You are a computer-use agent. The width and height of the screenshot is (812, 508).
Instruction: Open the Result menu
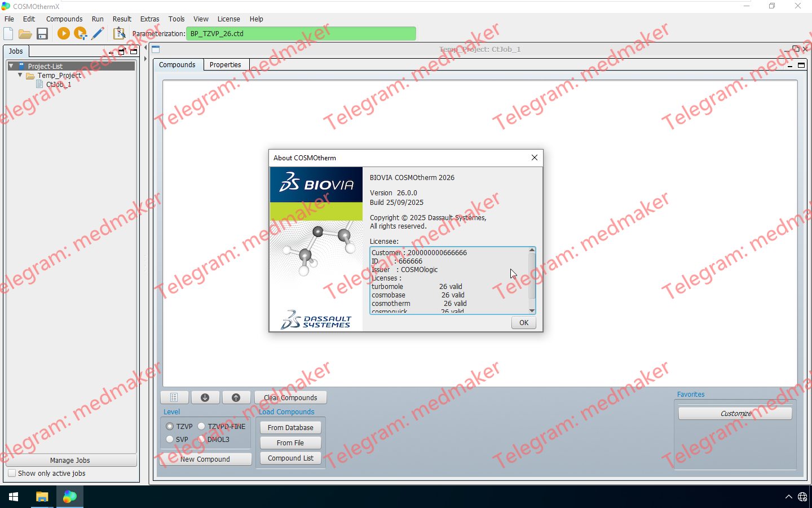pyautogui.click(x=122, y=19)
